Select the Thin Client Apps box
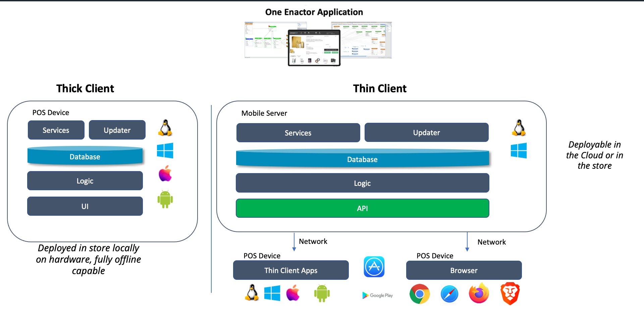 pyautogui.click(x=290, y=270)
